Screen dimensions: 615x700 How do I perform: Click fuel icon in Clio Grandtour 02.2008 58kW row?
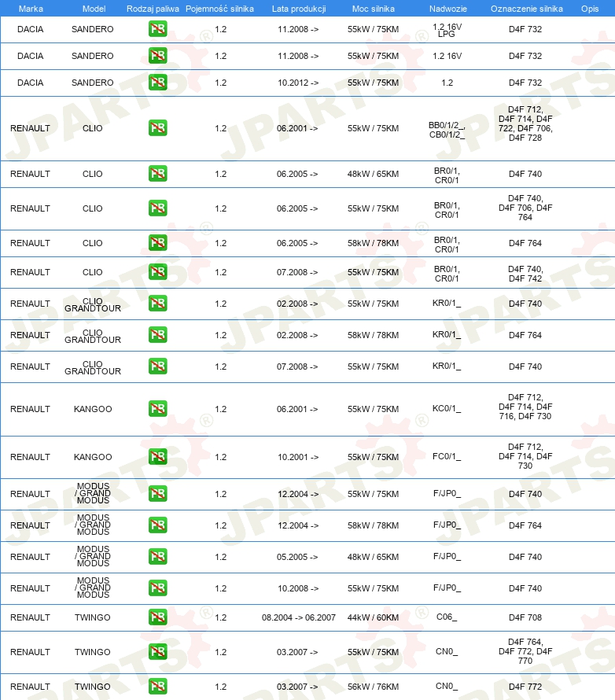pos(157,335)
